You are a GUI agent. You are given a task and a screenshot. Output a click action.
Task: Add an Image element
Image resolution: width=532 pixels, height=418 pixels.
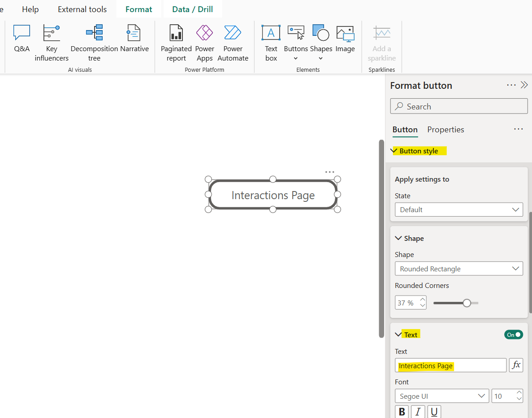coord(345,38)
